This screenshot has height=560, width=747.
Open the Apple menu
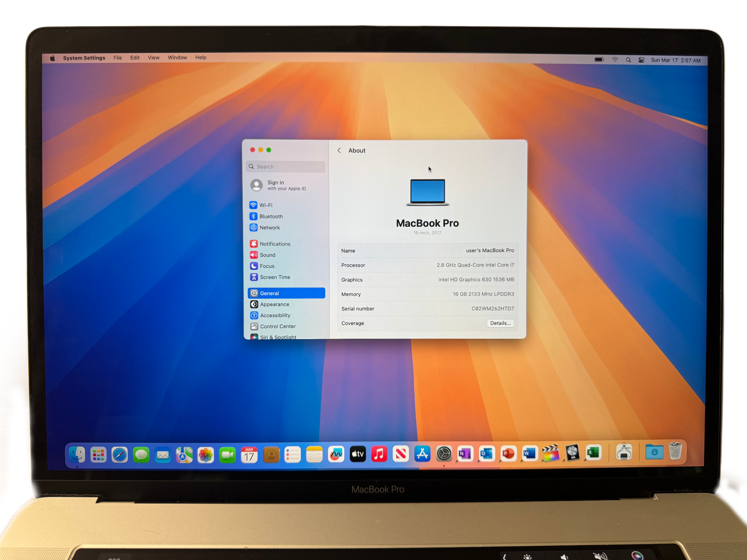[x=53, y=58]
